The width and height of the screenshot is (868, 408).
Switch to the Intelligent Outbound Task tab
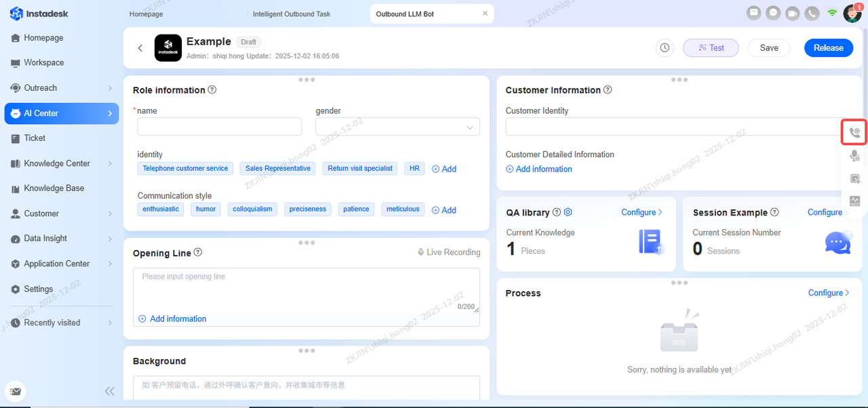[x=292, y=14]
